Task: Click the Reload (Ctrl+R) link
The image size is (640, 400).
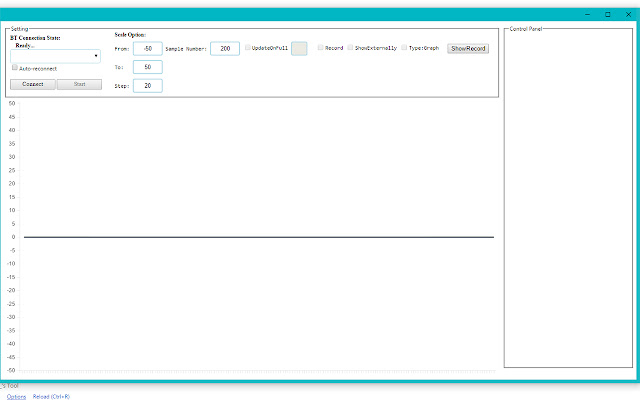Action: (x=51, y=397)
